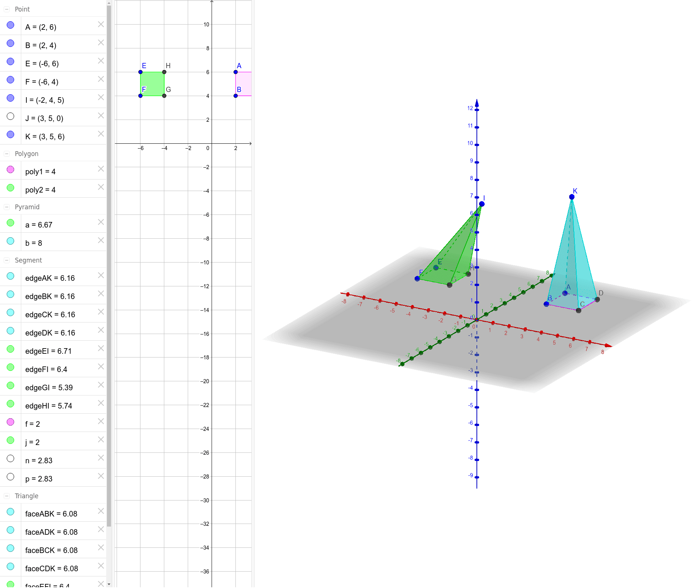Select the faceCDK = 6.08 entry
This screenshot has height=588, width=700.
point(53,567)
